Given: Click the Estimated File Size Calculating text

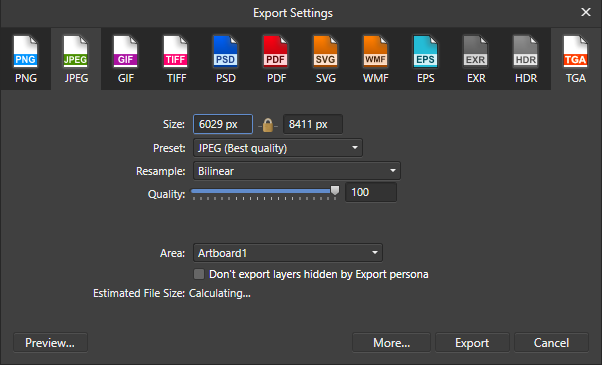Looking at the screenshot, I should click(172, 293).
